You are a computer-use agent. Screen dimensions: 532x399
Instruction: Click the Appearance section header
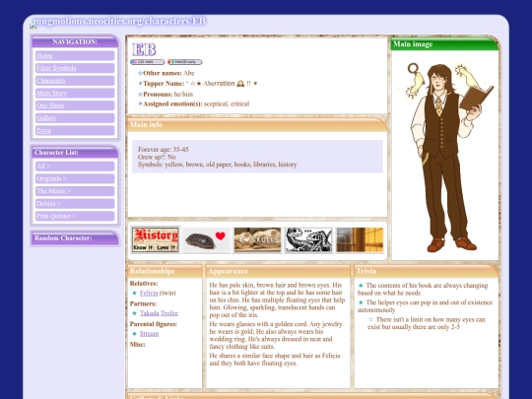[278, 271]
